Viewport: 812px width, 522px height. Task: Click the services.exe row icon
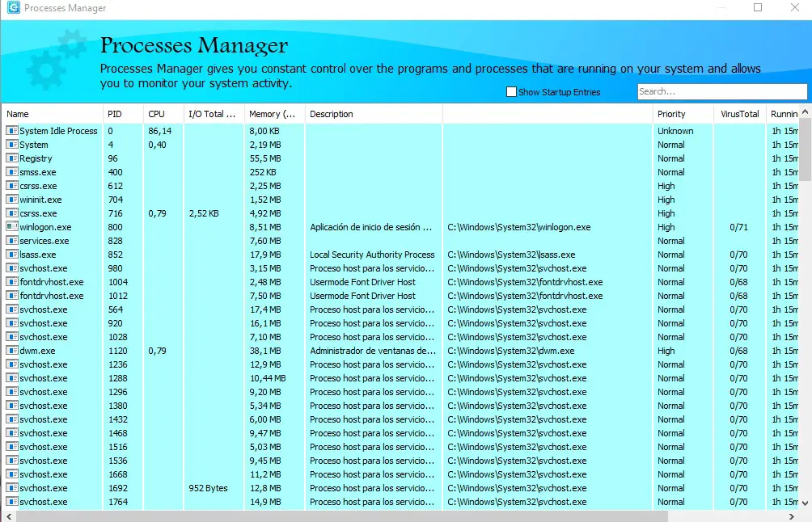[x=12, y=241]
